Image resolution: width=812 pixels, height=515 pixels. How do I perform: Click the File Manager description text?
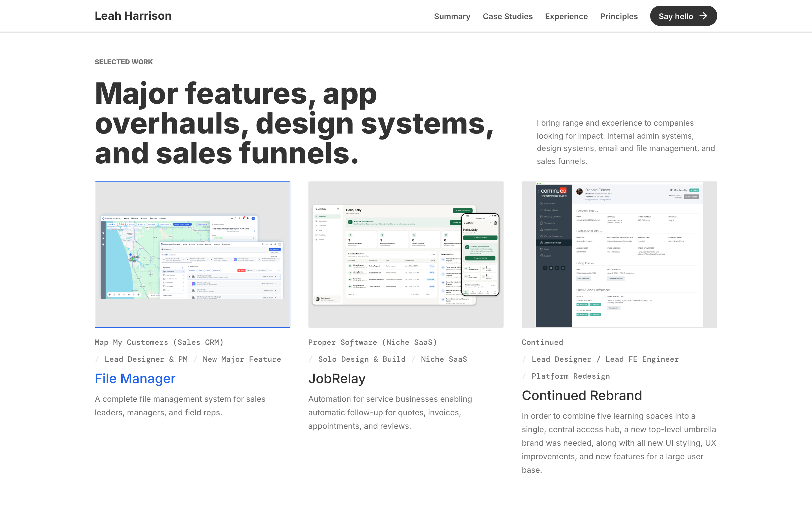click(x=180, y=405)
